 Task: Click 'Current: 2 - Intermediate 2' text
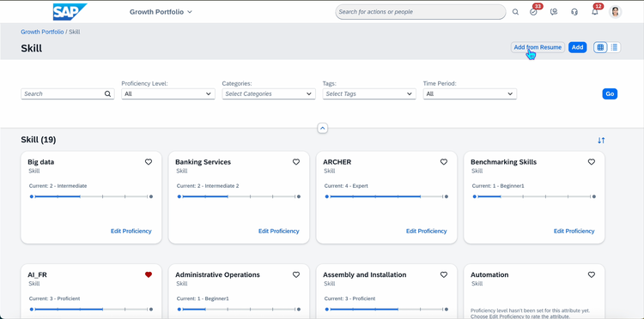(208, 186)
